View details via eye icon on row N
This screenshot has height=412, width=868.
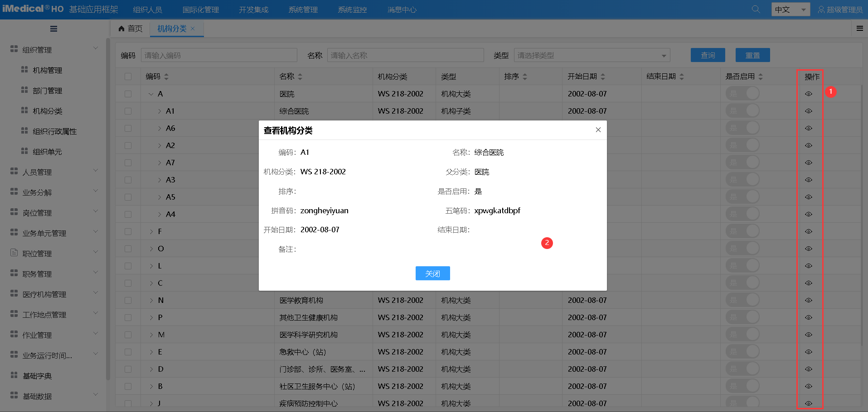pos(809,300)
